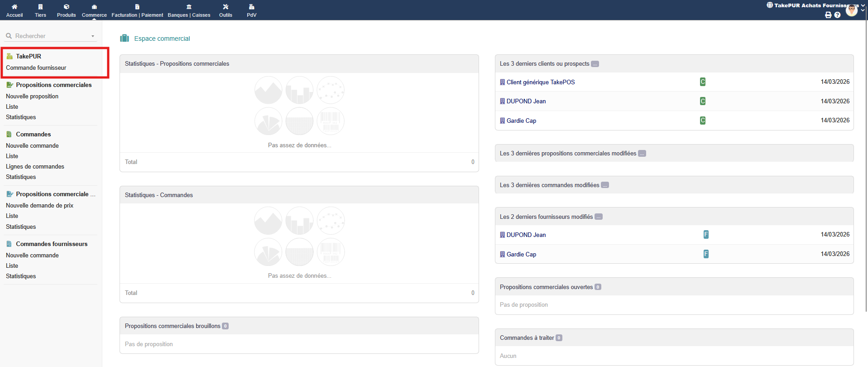The image size is (868, 367).
Task: Click the blue F badge for Gardie Cap
Action: (x=705, y=254)
